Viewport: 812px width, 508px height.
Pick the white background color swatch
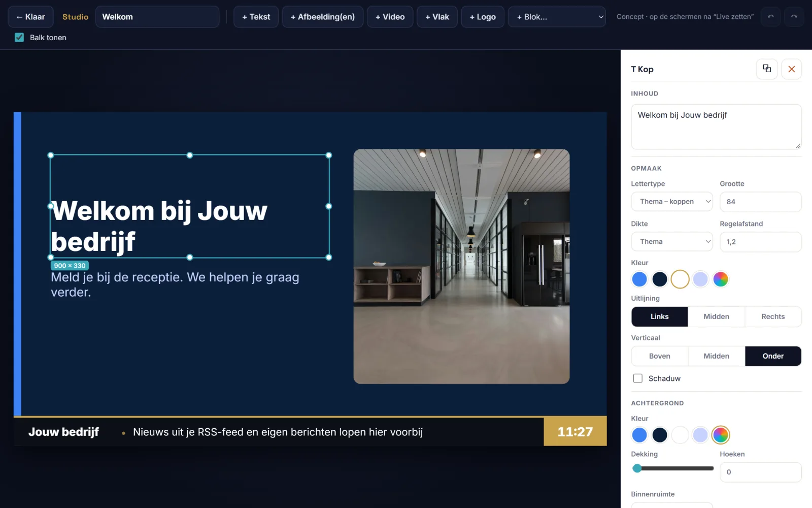(x=680, y=435)
